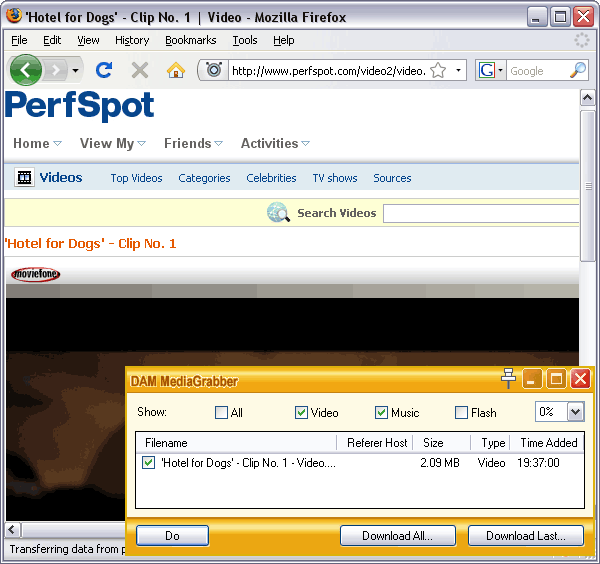The image size is (600, 564).
Task: Click the URL address field
Action: coord(329,71)
